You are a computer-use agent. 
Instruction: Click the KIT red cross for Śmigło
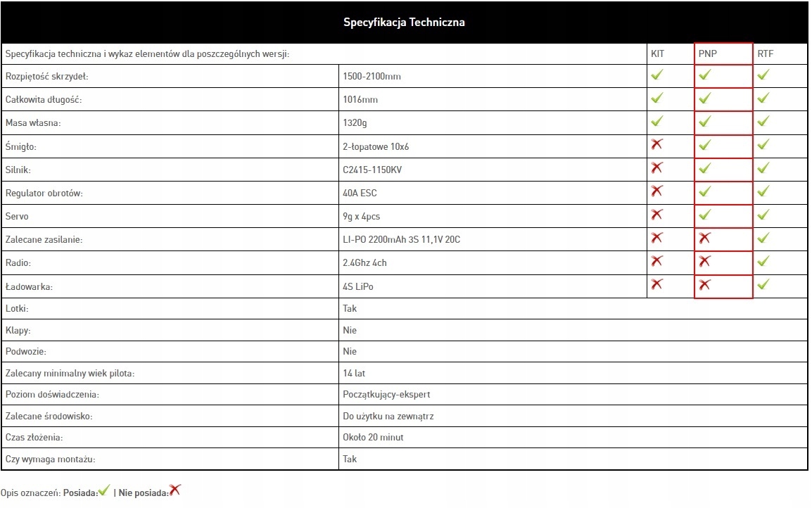click(x=657, y=144)
